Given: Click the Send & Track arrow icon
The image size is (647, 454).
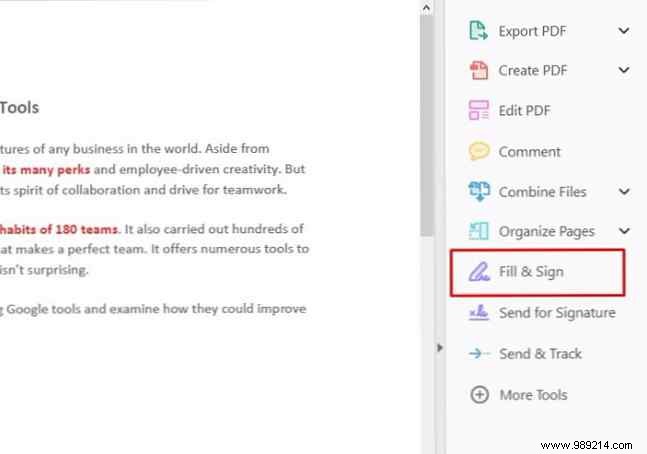Looking at the screenshot, I should (479, 353).
